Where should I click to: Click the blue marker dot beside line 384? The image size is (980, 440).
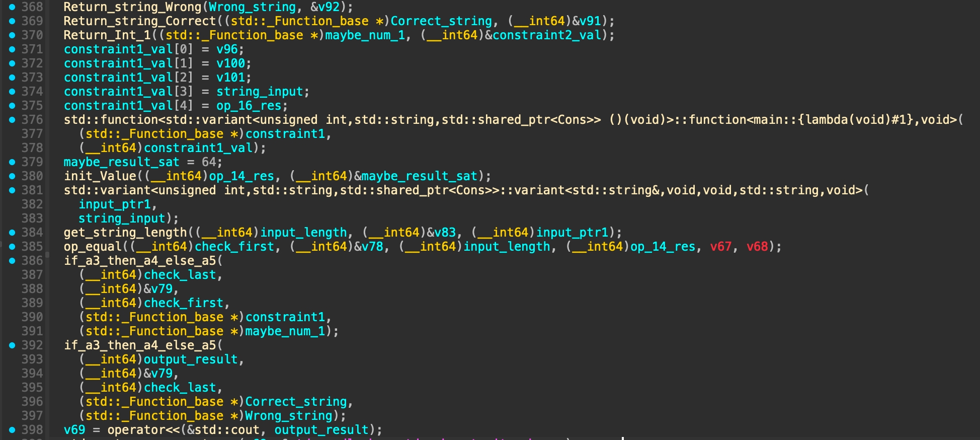click(12, 233)
